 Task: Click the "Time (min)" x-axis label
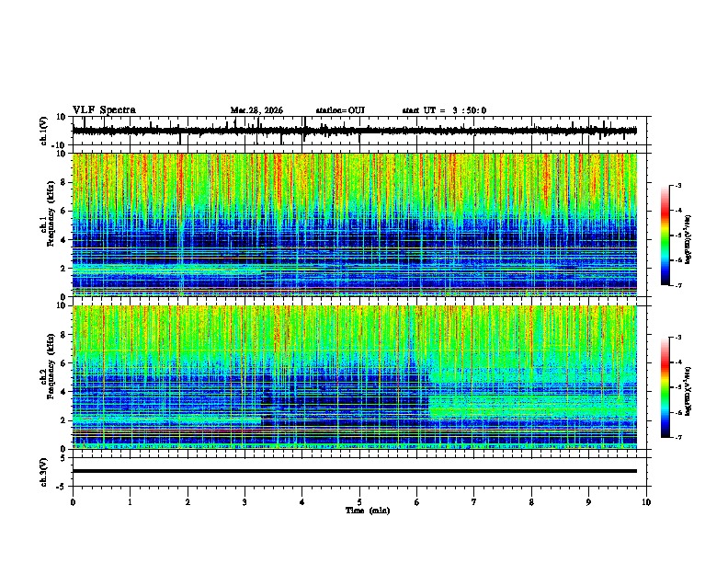(368, 511)
